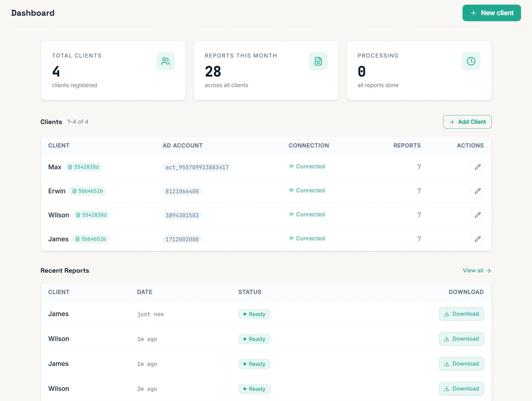Click the CONNECTION column header
Viewport: 532px width, 401px height.
point(309,146)
